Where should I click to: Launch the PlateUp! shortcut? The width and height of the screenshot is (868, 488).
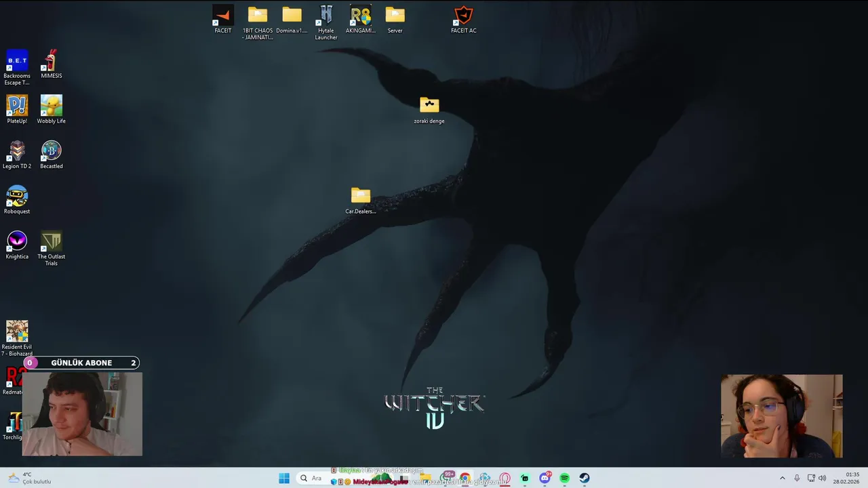[x=17, y=109]
